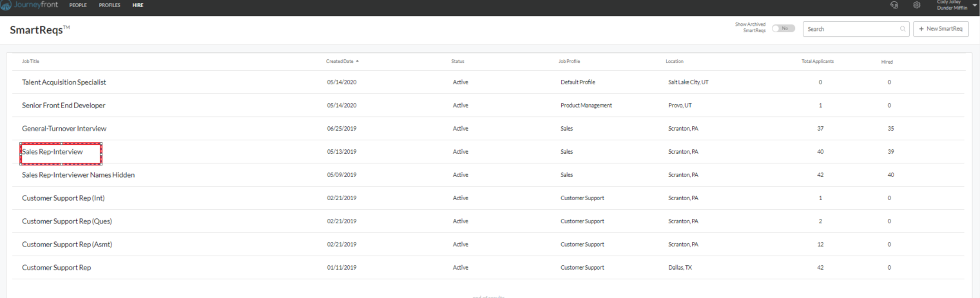The height and width of the screenshot is (298, 980).
Task: Sort by Job Profile column header
Action: click(569, 62)
